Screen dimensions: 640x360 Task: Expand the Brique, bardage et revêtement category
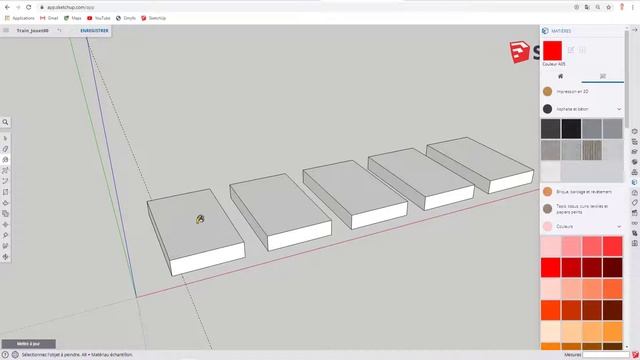(x=582, y=191)
